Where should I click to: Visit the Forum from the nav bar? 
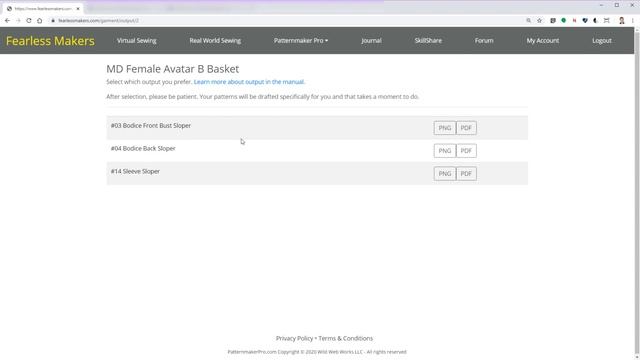click(x=484, y=40)
